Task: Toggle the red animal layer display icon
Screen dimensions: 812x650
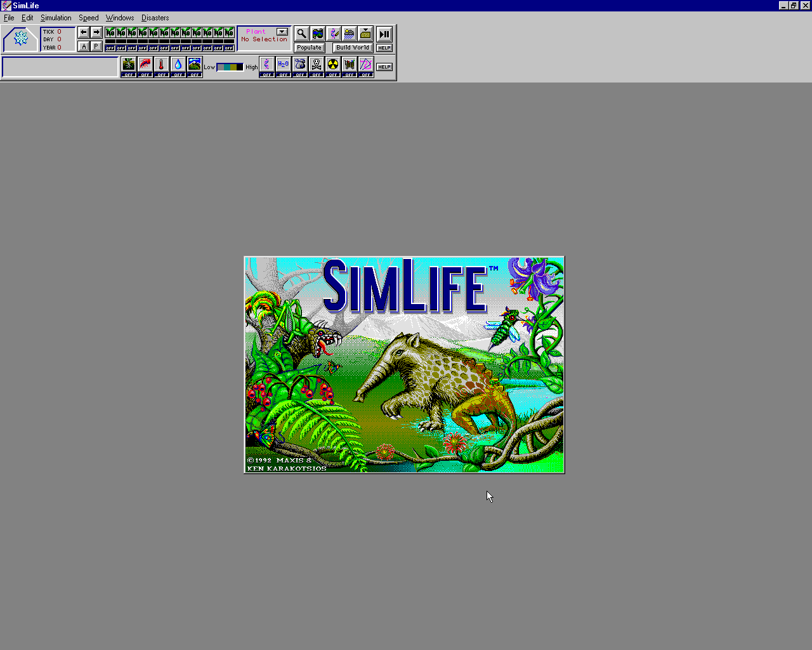Action: [145, 65]
